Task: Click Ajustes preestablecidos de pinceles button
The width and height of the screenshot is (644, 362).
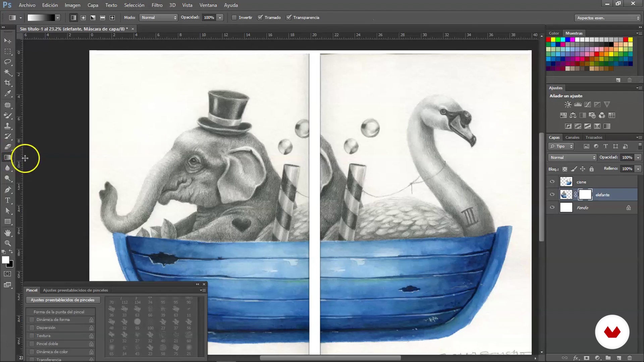Action: click(x=63, y=300)
